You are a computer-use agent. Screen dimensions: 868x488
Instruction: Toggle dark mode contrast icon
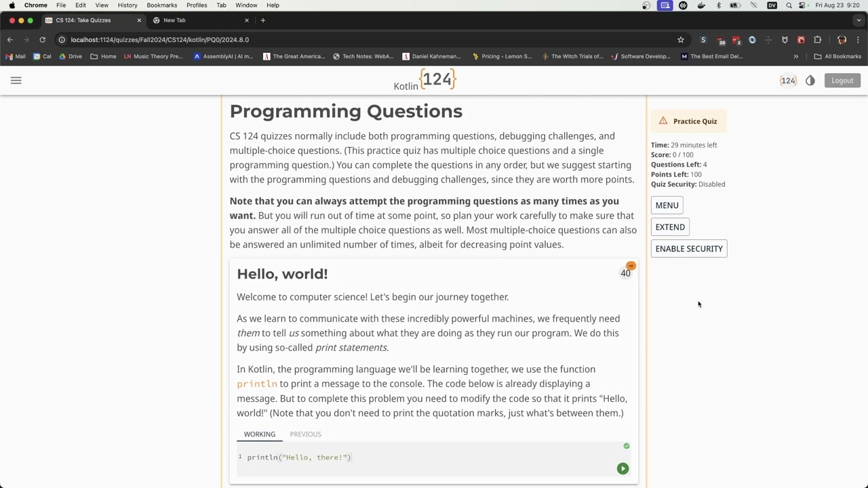point(810,81)
